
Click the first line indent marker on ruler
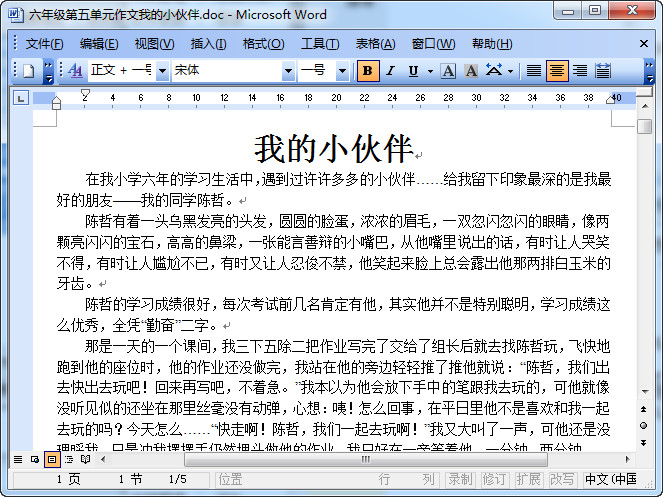[x=85, y=93]
